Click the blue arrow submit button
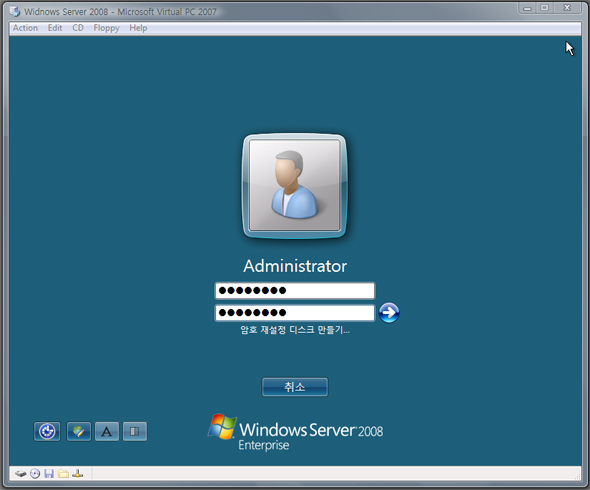Image resolution: width=590 pixels, height=490 pixels. [x=389, y=312]
